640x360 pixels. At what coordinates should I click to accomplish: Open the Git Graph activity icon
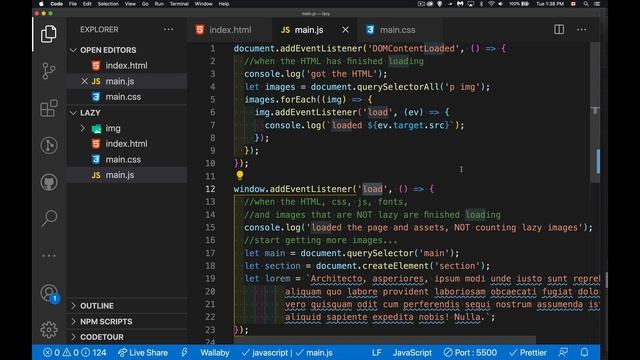coord(49,145)
